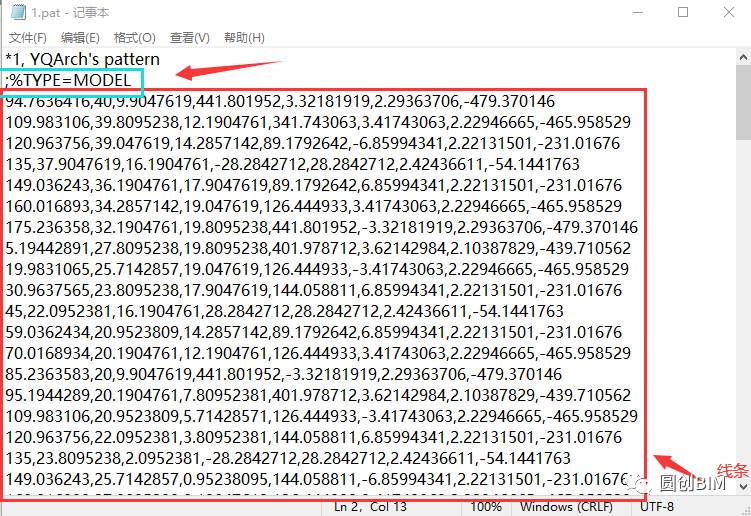Click the Windows (CRLF) status entry
Screen dimensions: 751x516
[566, 507]
